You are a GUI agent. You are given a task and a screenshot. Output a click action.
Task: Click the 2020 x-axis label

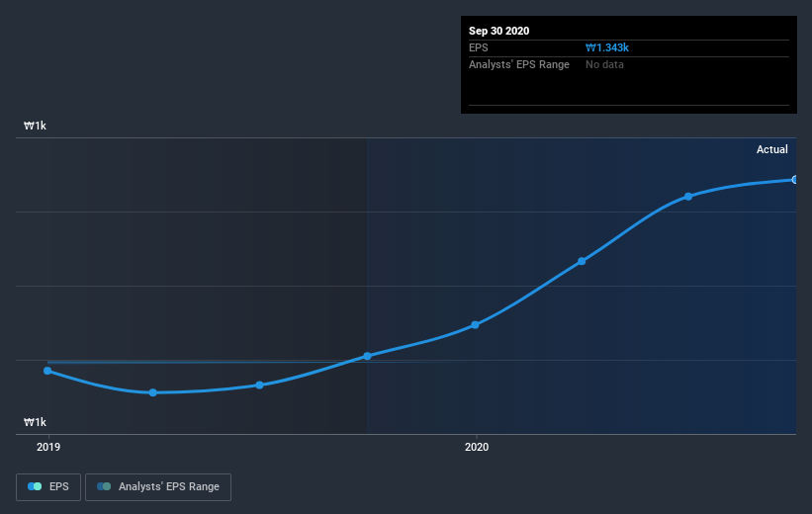pos(477,447)
